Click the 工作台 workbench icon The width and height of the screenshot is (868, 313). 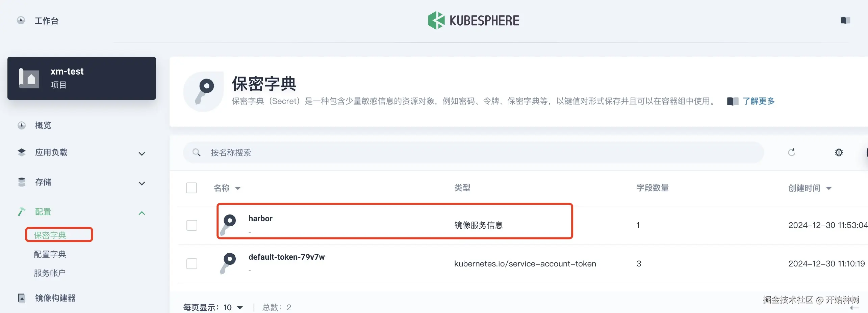point(21,21)
